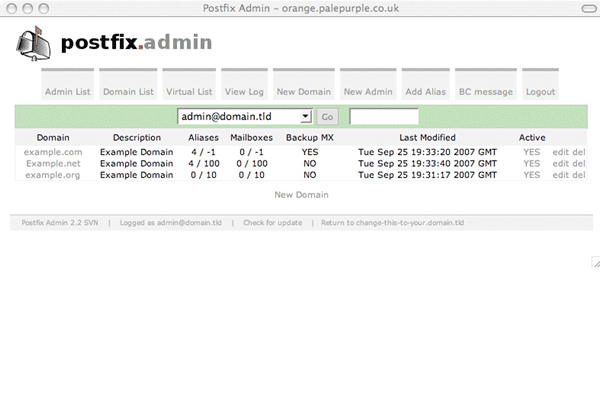Click the New Domain link below table

coord(301,195)
